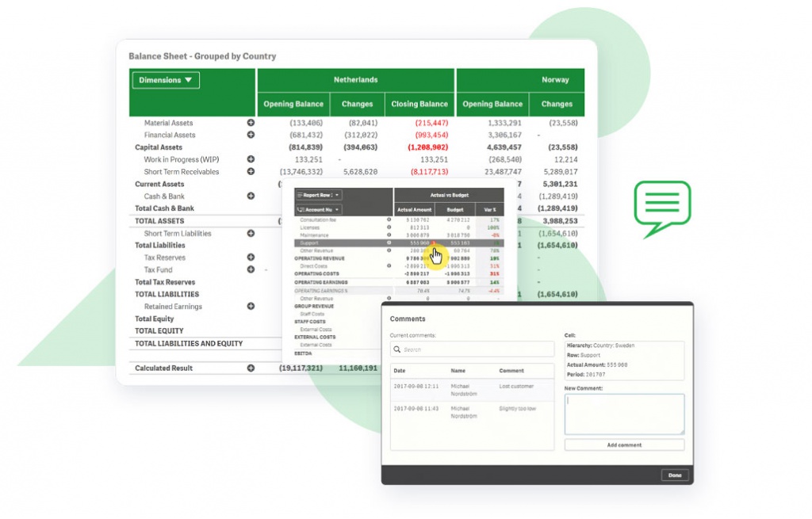Click the Add comment button

(624, 445)
